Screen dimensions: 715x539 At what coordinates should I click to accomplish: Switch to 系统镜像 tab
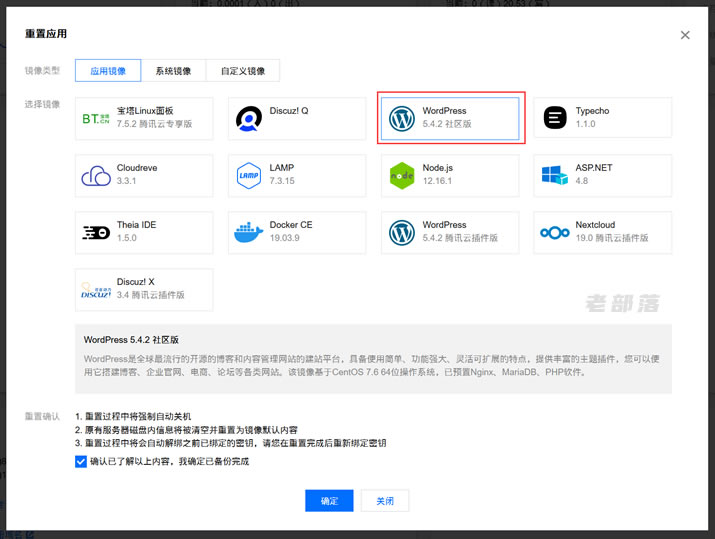(x=173, y=71)
